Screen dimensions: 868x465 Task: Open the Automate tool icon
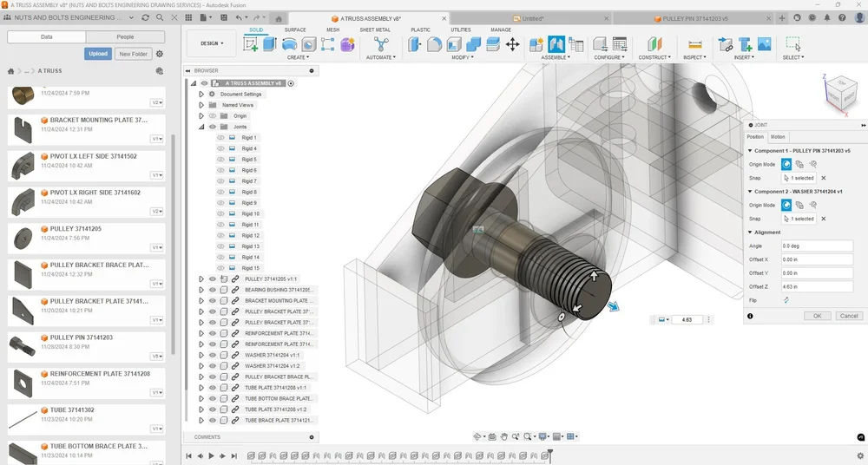(x=381, y=44)
